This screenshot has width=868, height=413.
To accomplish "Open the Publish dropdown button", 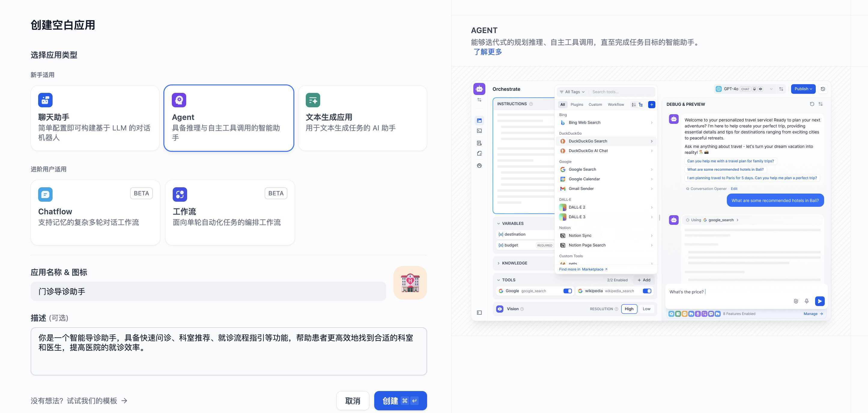I will (x=803, y=89).
